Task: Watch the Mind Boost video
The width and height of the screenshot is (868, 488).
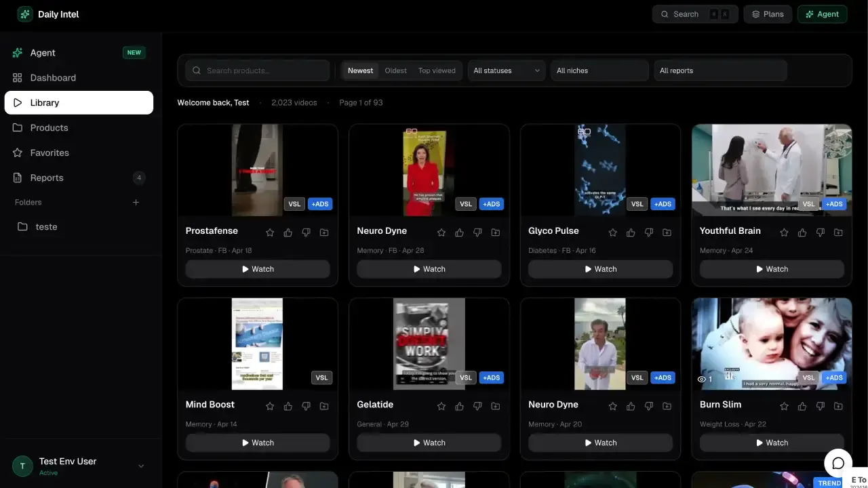Action: tap(258, 443)
